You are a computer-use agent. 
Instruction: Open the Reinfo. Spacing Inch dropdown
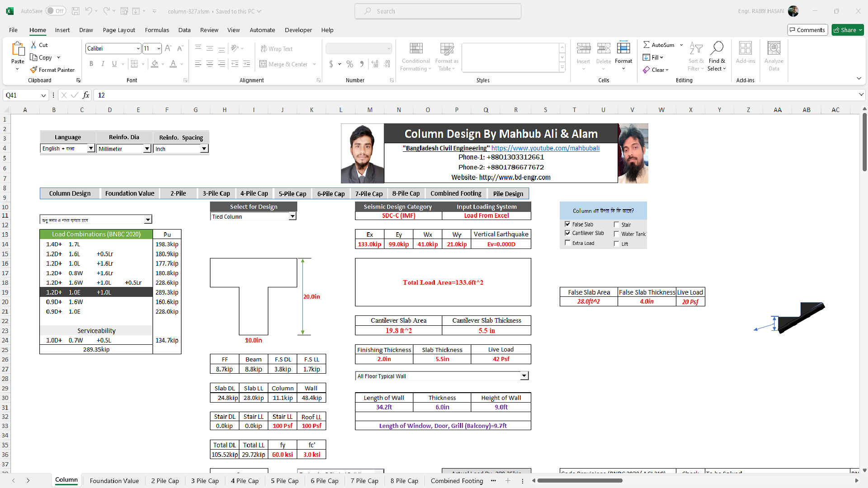[204, 149]
